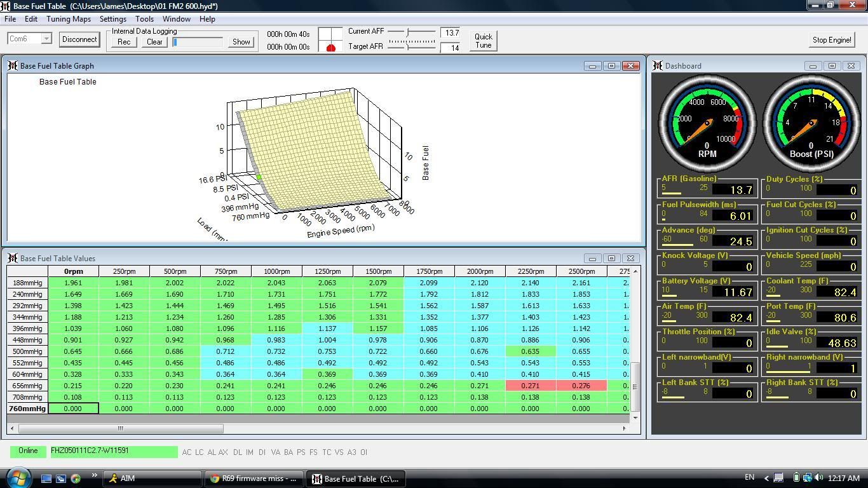
Task: Maximize the Base Fuel Table Values window
Action: pyautogui.click(x=611, y=258)
